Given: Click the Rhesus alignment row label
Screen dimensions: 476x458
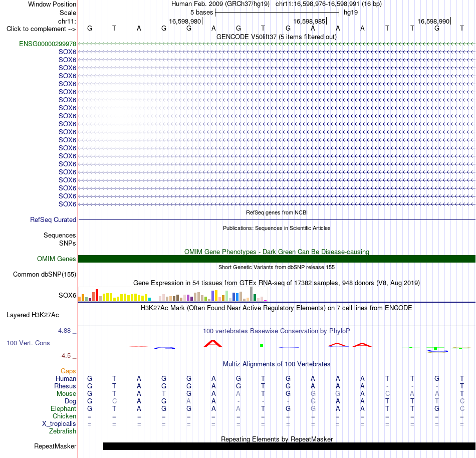Looking at the screenshot, I should pyautogui.click(x=65, y=386).
